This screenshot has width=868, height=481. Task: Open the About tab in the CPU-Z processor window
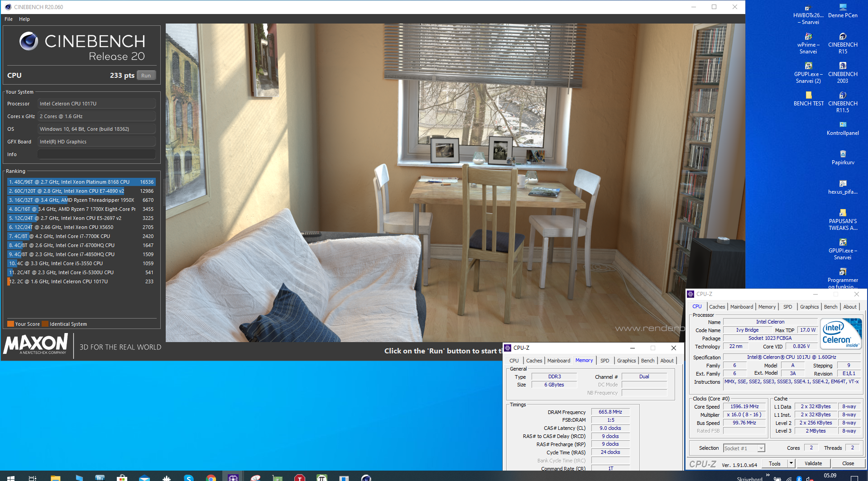point(850,307)
